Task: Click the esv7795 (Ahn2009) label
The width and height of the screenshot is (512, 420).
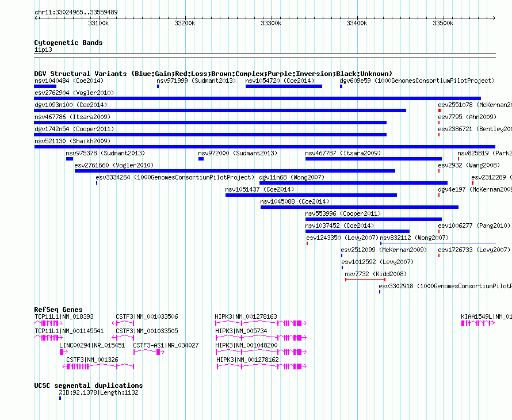Action: (467, 117)
